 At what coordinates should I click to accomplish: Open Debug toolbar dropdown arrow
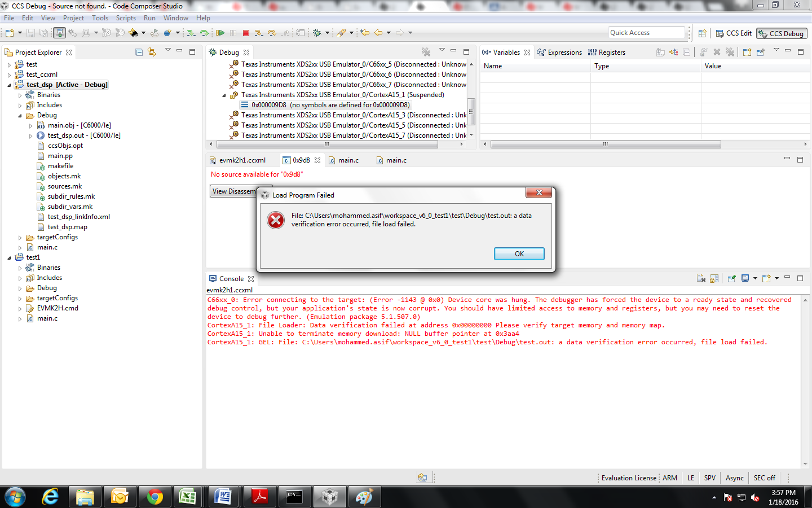[x=327, y=33]
